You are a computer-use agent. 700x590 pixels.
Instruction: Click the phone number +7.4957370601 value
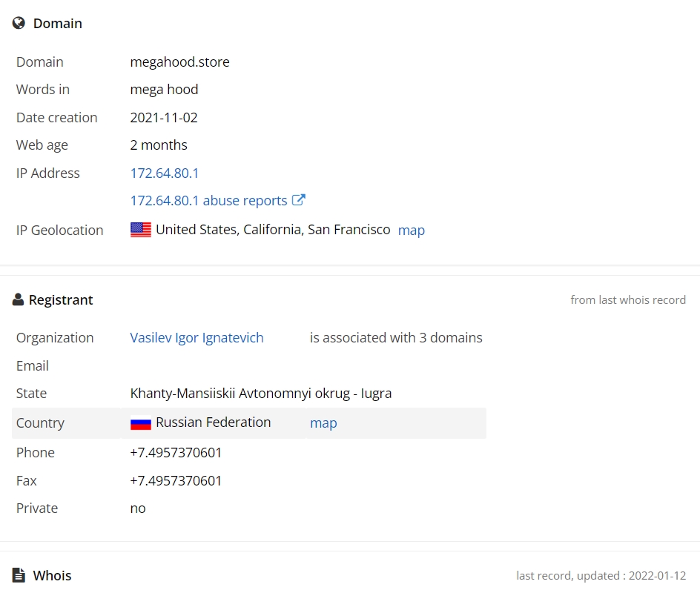(x=176, y=453)
